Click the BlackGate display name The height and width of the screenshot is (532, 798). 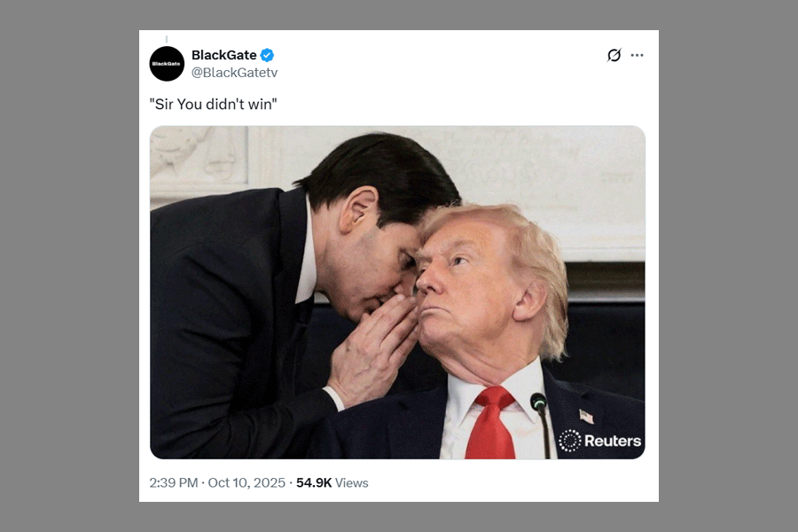(224, 55)
